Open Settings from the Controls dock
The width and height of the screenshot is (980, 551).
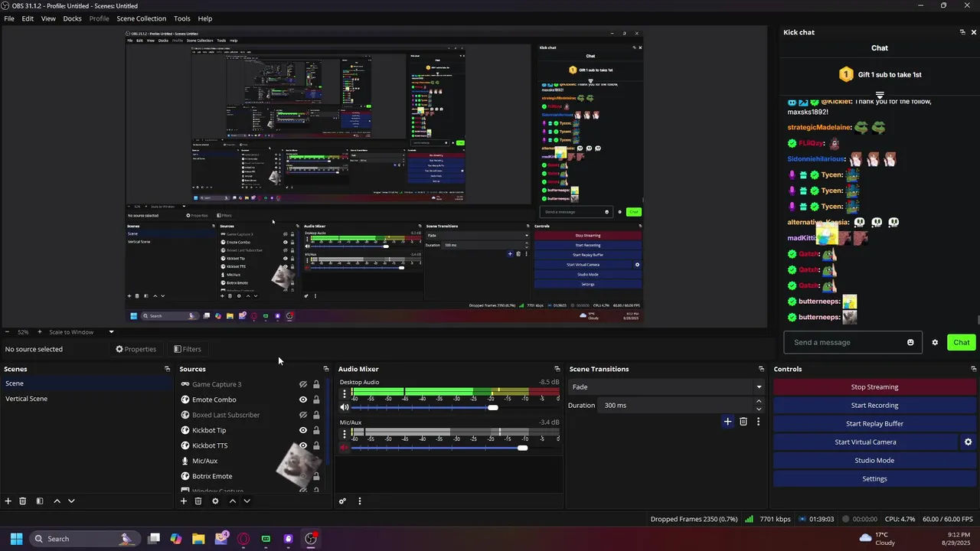tap(874, 479)
